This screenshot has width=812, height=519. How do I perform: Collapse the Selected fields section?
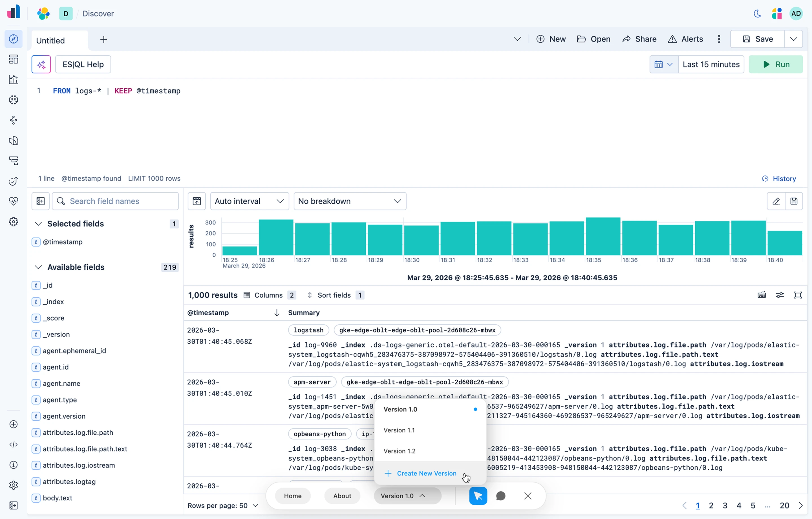tap(38, 224)
